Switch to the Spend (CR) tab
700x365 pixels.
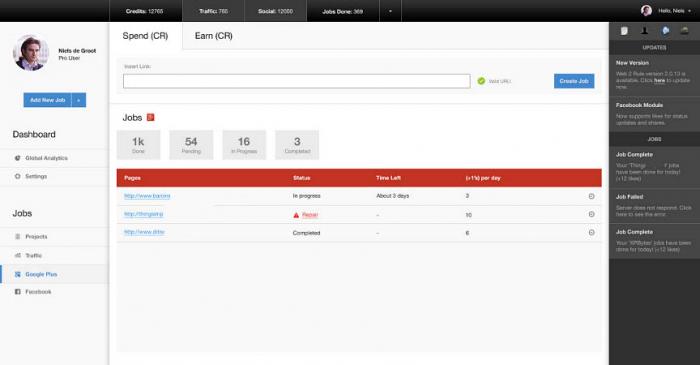145,36
